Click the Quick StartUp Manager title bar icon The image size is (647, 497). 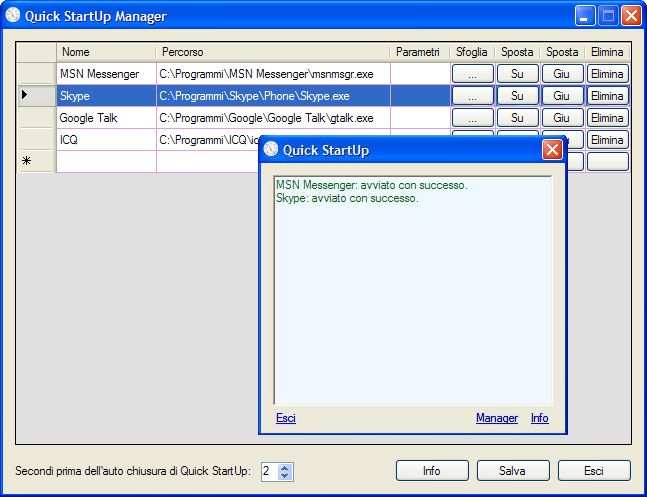[13, 16]
